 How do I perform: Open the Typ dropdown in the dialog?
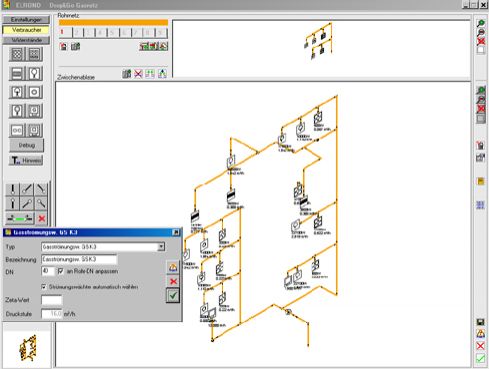pos(161,247)
